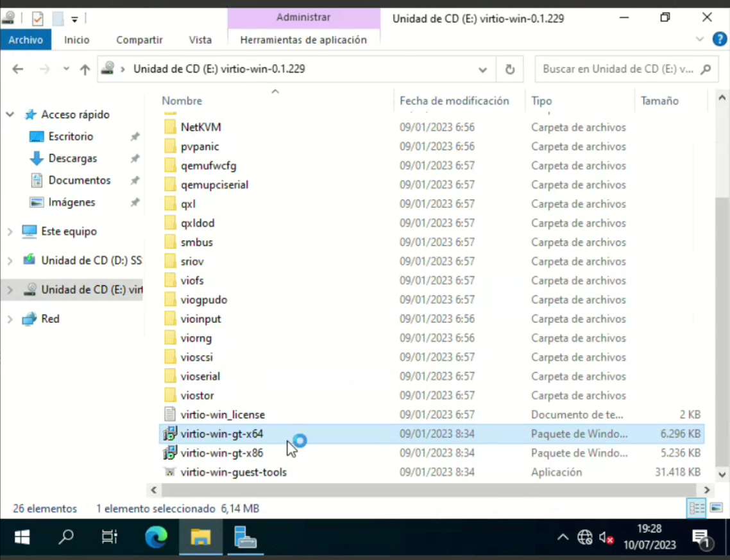Click the Refresh button in address bar
Viewport: 730px width, 560px height.
point(510,69)
